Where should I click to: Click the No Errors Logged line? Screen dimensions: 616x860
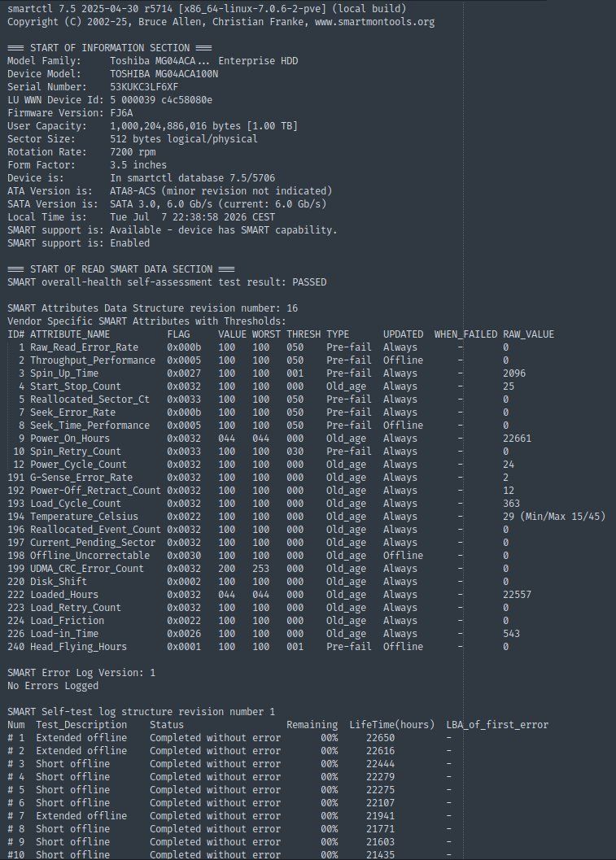[53, 686]
